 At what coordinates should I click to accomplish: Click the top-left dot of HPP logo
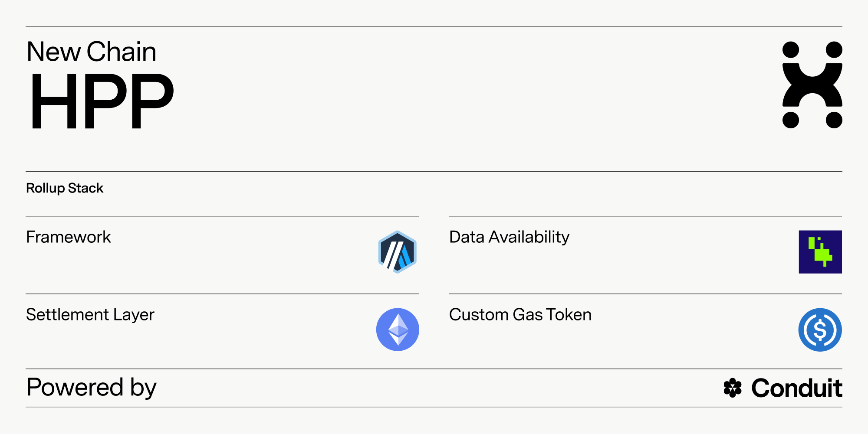click(x=791, y=50)
